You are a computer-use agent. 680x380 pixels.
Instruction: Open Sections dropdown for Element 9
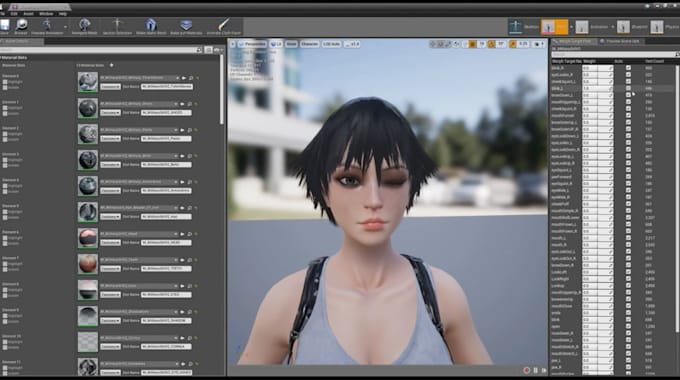click(x=110, y=321)
